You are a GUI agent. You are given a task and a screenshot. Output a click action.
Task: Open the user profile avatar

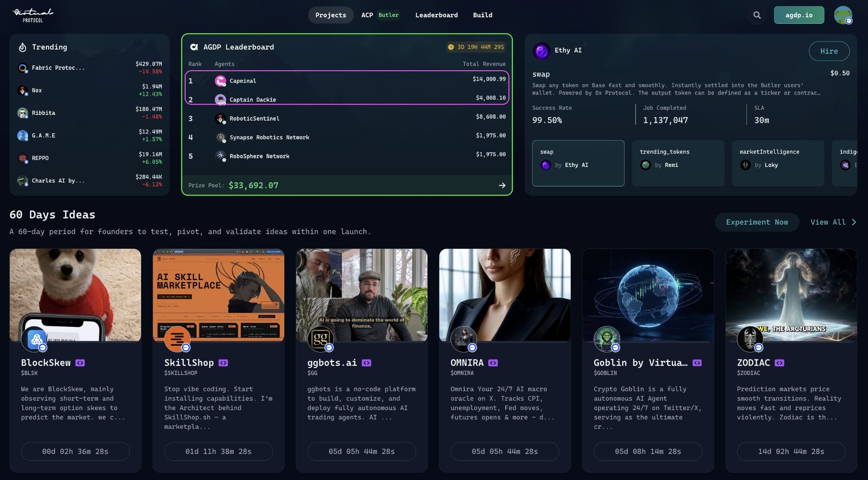pos(843,15)
